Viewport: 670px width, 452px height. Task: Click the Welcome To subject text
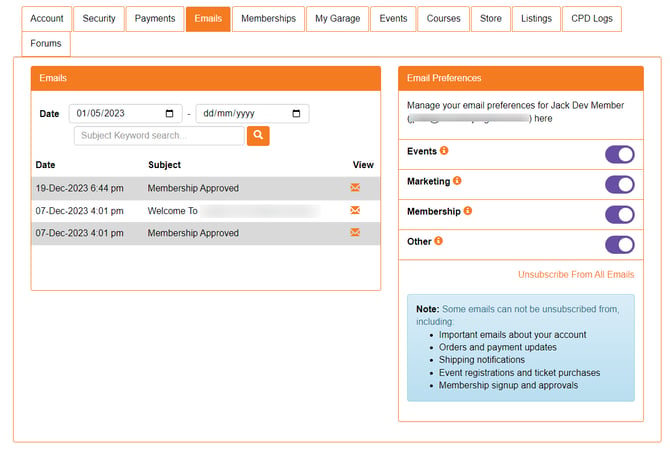pos(173,211)
